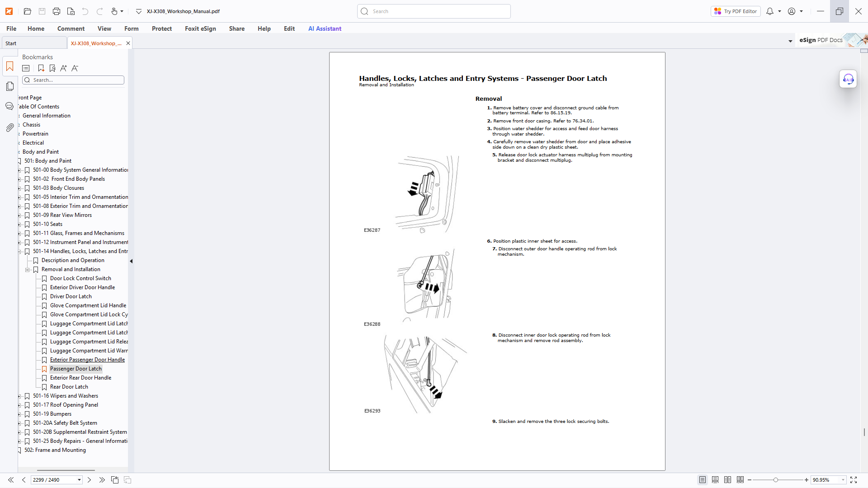Viewport: 868px width, 488px height.
Task: Open the Exterior Passenger Door Handle bookmark
Action: click(87, 360)
